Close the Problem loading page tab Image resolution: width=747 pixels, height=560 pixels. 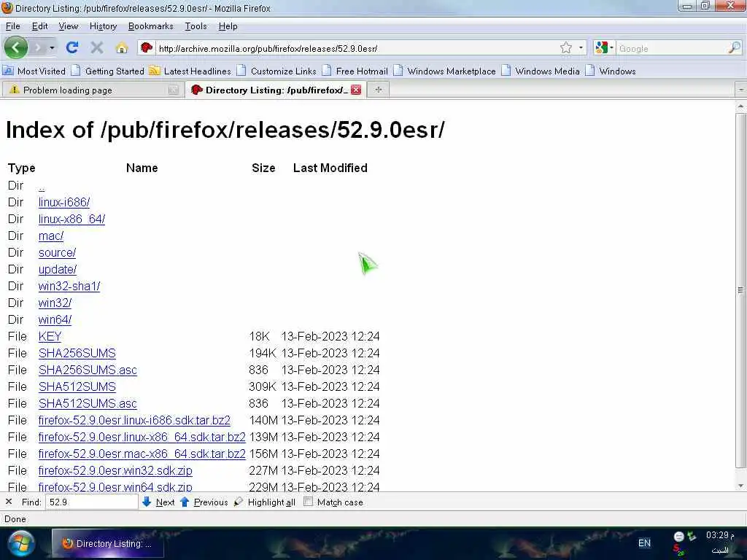[174, 90]
